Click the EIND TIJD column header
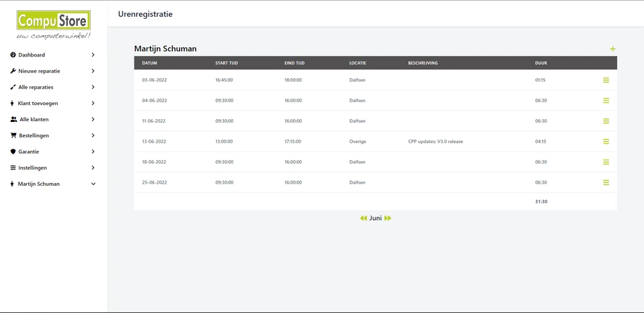 294,63
